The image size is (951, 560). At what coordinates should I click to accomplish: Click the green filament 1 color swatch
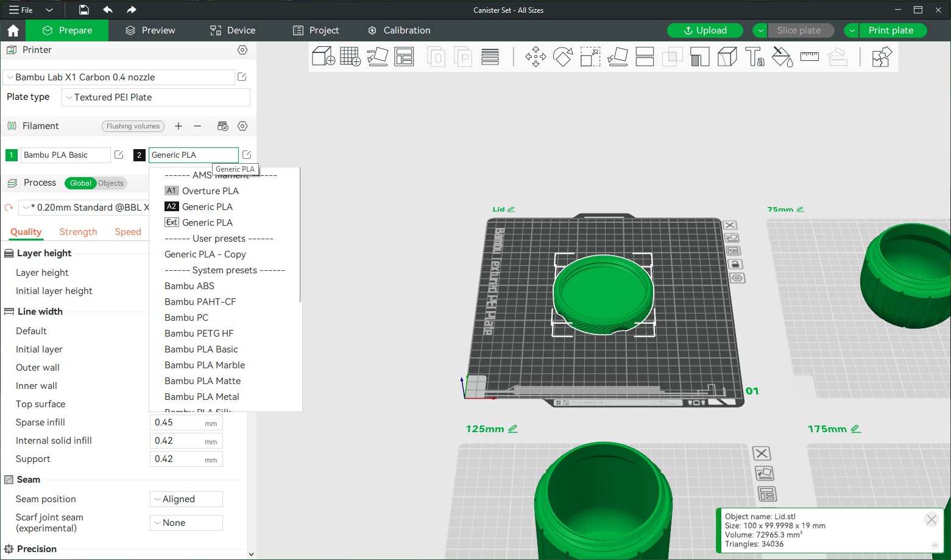click(x=11, y=155)
